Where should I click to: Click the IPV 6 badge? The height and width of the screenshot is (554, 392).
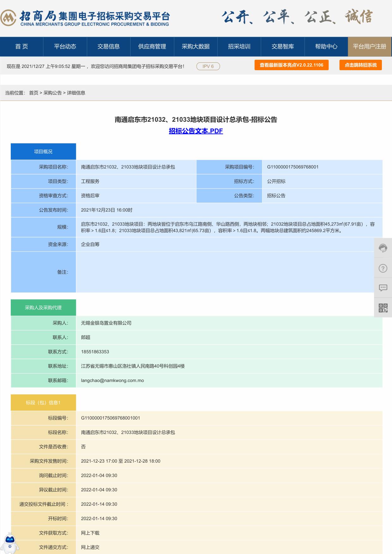coord(208,66)
